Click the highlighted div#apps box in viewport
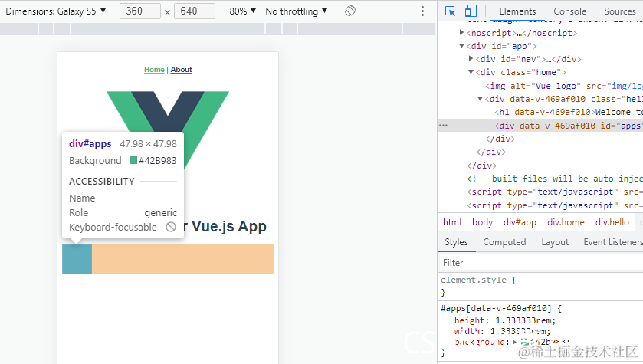Image resolution: width=643 pixels, height=364 pixels. point(77,259)
